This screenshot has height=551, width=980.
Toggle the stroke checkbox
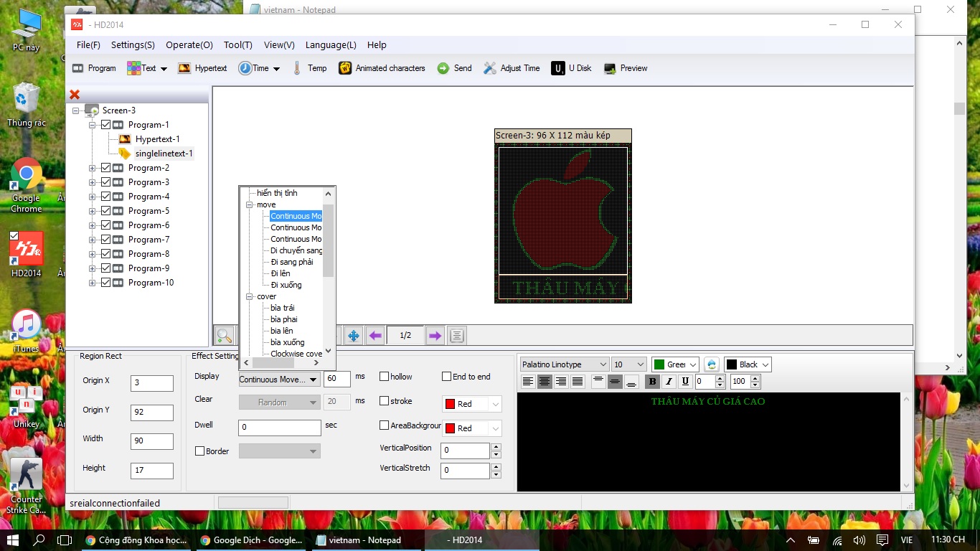click(x=384, y=401)
